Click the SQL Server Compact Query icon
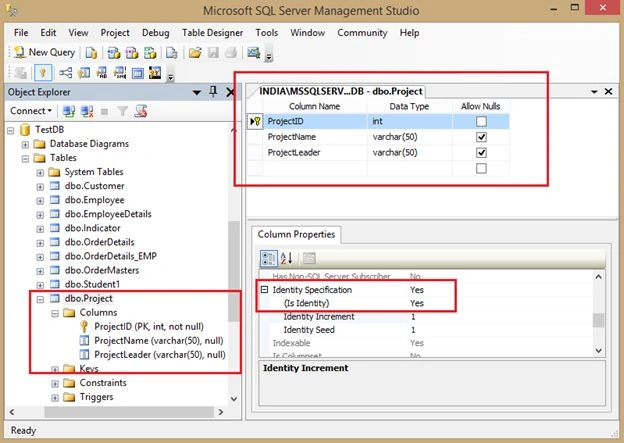The image size is (624, 443). 172,53
